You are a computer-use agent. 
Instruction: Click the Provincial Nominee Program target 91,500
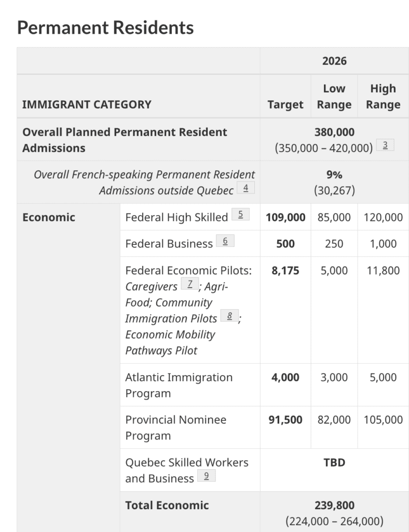(x=285, y=420)
